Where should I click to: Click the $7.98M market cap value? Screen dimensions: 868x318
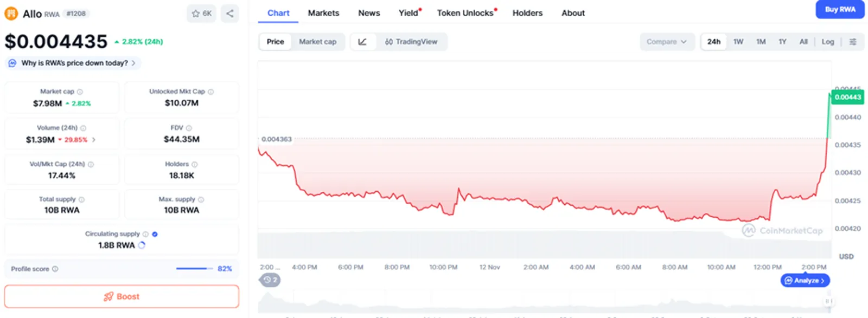(47, 103)
